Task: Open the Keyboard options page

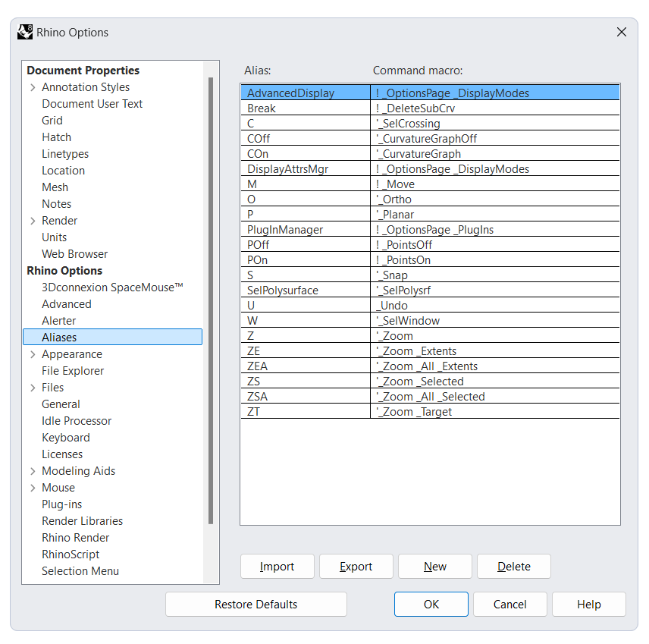Action: click(x=66, y=438)
